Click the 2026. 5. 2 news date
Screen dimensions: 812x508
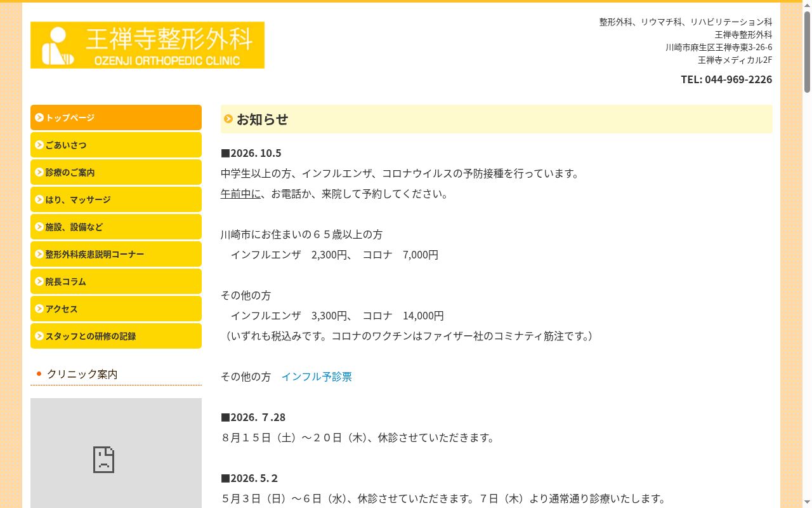click(x=249, y=478)
